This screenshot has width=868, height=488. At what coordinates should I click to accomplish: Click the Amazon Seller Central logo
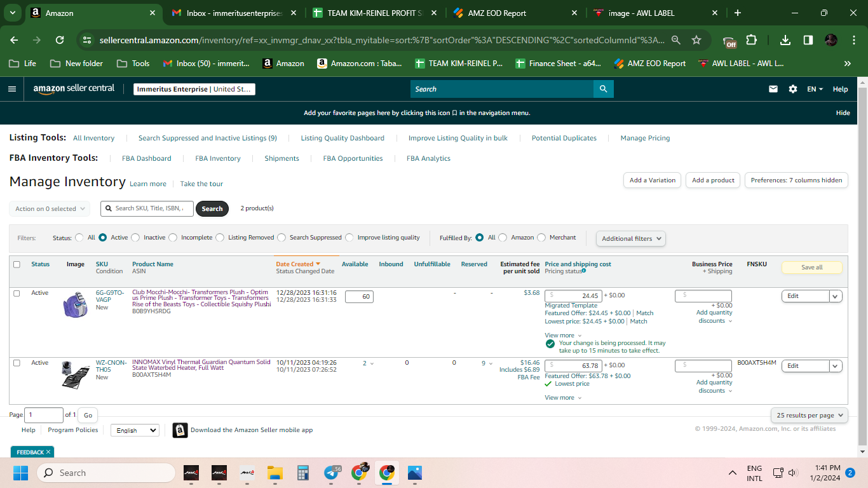74,89
